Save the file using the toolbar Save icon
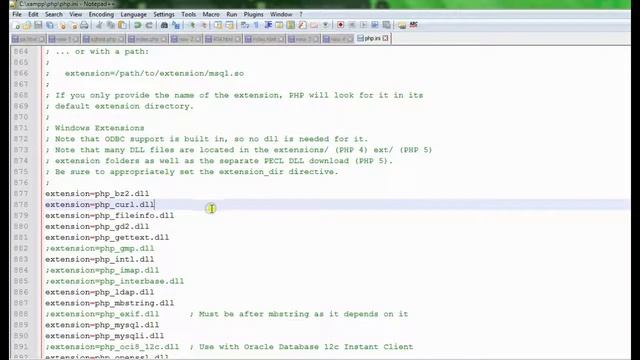The width and height of the screenshot is (640, 360). 38,25
